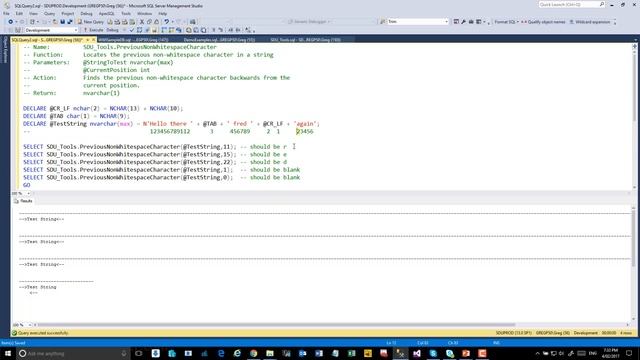The height and width of the screenshot is (360, 640).
Task: Open the Project menu
Action: click(68, 13)
